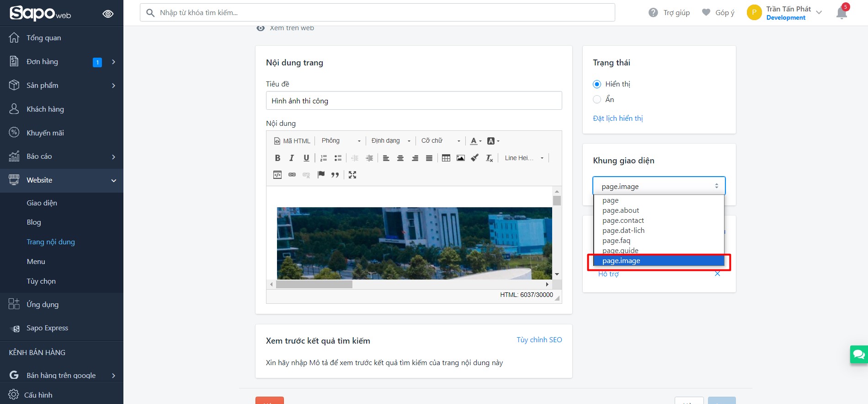Screen dimensions: 868x404
Task: Justify the text alignment
Action: point(429,158)
